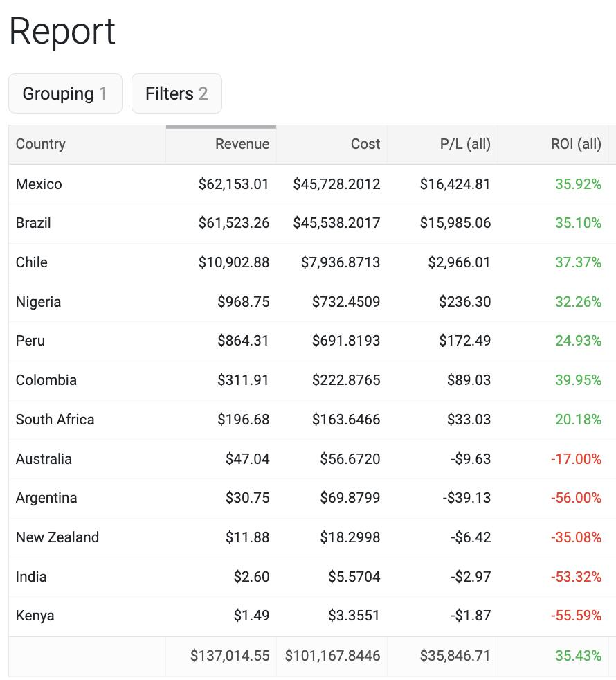Select the Colombia row
The height and width of the screenshot is (680, 616).
[x=46, y=380]
